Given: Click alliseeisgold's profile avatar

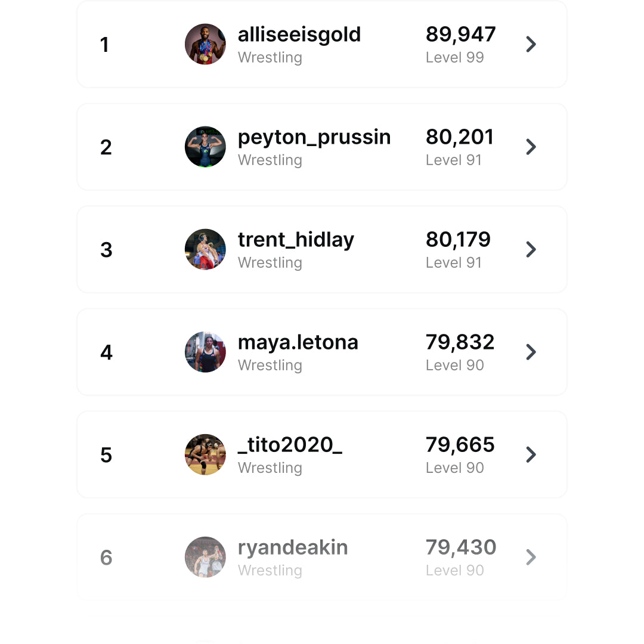Looking at the screenshot, I should (x=205, y=44).
